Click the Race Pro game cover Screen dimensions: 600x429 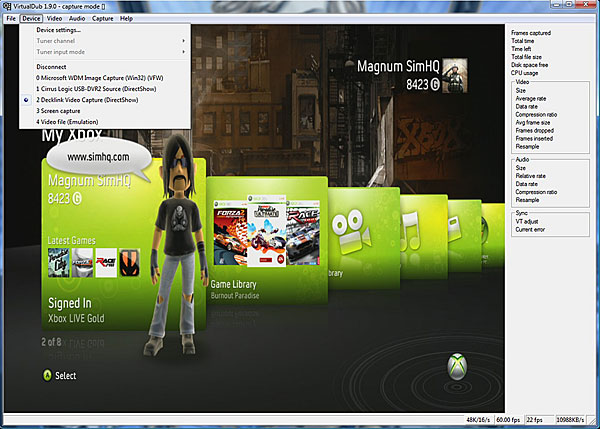click(303, 233)
